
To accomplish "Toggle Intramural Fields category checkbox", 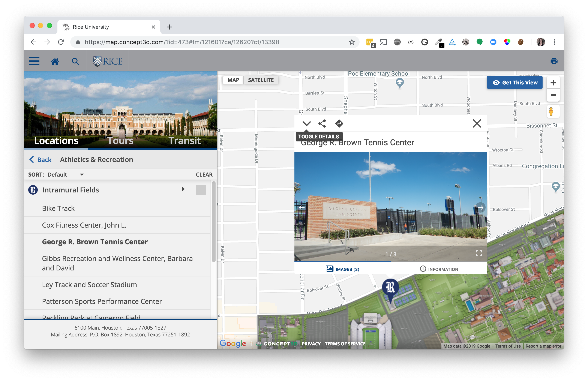I will click(201, 190).
